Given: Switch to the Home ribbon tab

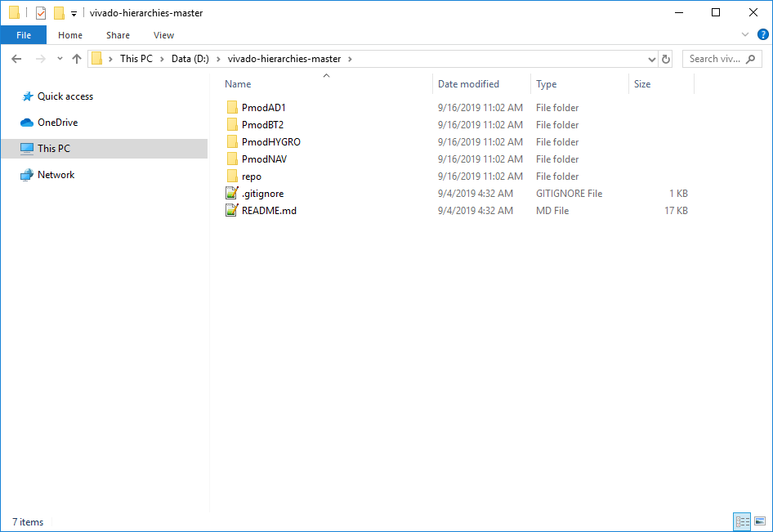Looking at the screenshot, I should tap(70, 35).
